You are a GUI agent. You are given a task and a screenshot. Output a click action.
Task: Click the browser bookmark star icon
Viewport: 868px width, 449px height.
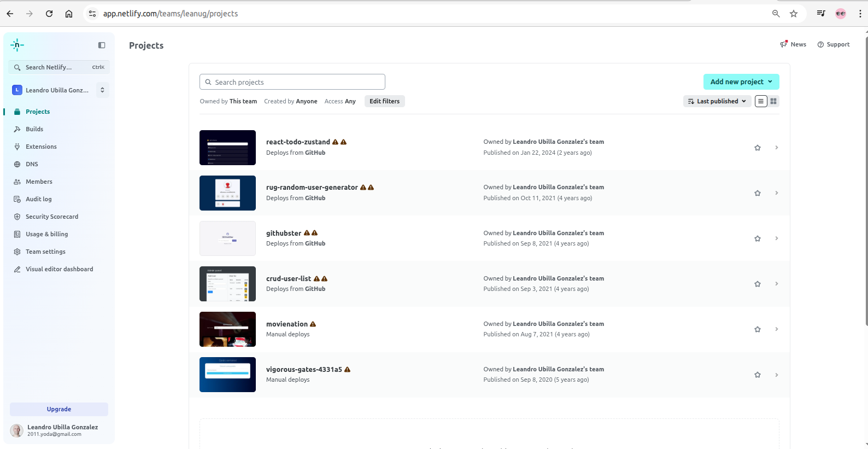[794, 14]
